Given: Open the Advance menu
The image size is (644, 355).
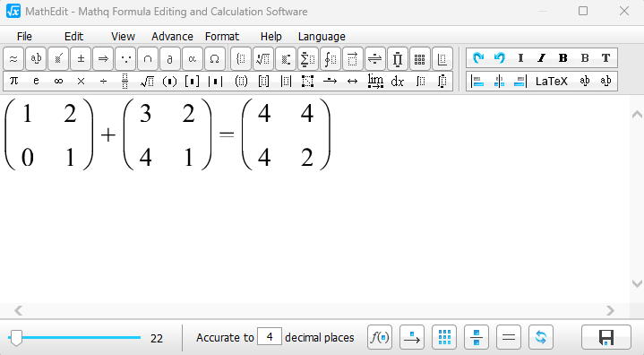Looking at the screenshot, I should pos(172,36).
